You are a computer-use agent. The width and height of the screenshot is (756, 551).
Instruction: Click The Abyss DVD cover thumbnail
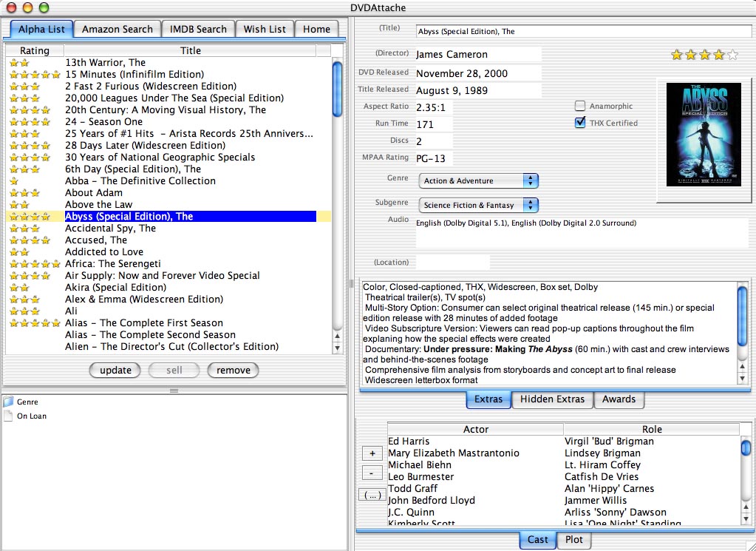click(693, 134)
